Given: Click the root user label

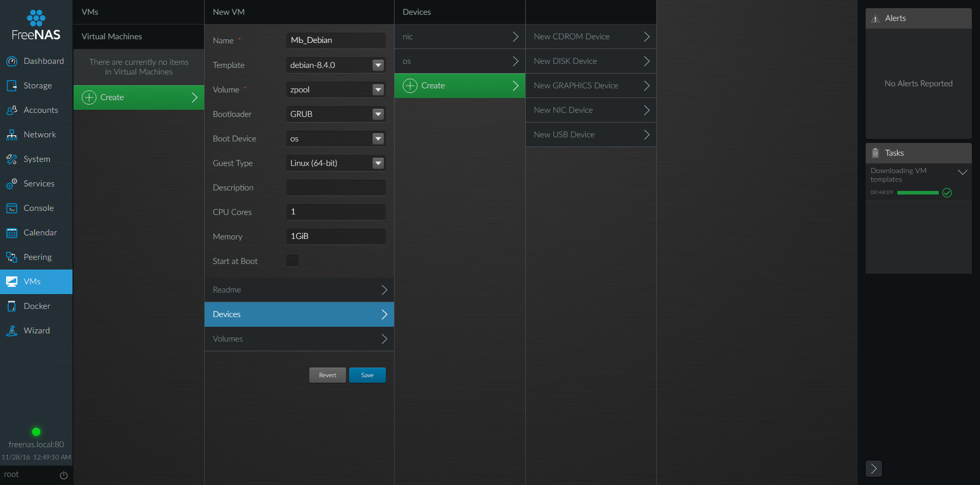Looking at the screenshot, I should pos(11,475).
